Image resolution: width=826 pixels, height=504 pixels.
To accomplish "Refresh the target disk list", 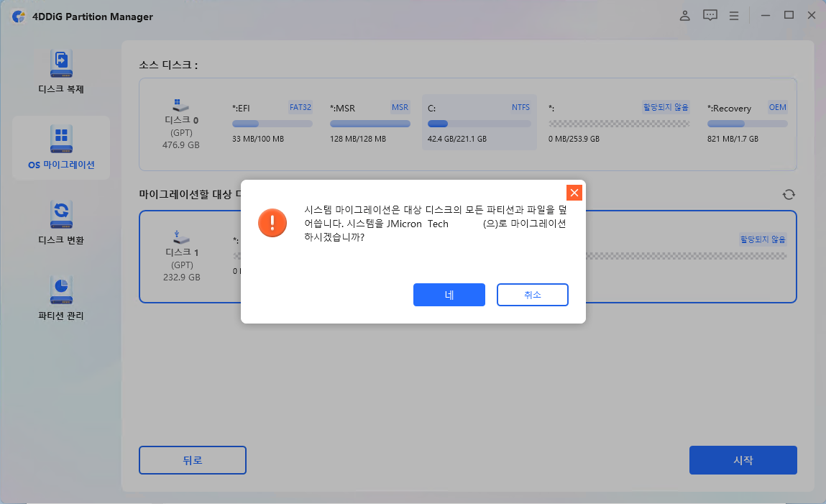I will 788,194.
